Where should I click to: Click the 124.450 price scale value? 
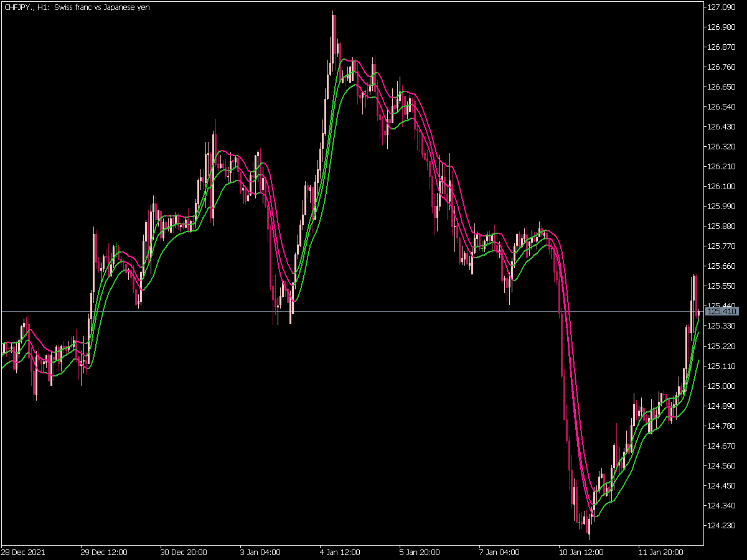click(x=722, y=485)
